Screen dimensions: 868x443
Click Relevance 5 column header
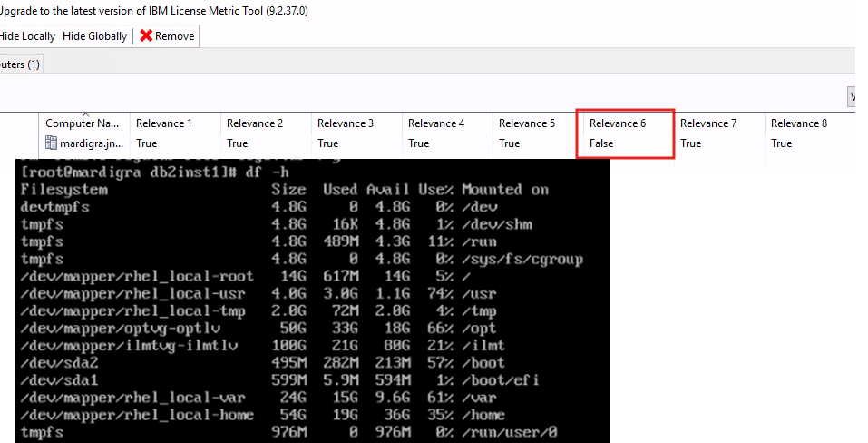click(x=527, y=123)
